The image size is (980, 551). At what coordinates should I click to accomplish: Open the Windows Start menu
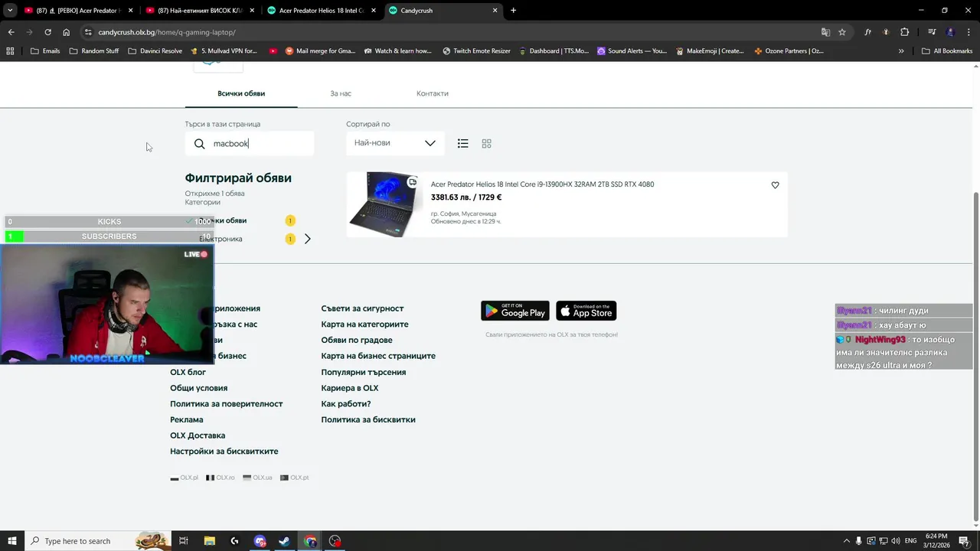(x=11, y=541)
